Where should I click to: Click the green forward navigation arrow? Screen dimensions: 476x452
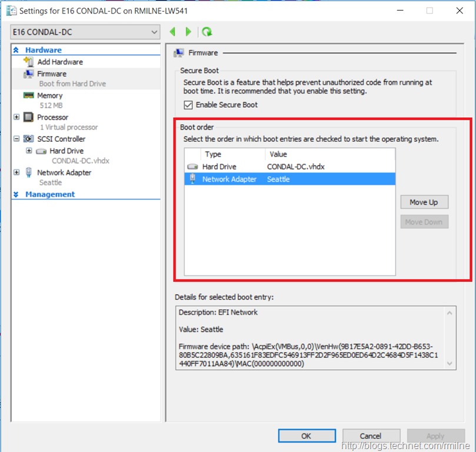(188, 32)
